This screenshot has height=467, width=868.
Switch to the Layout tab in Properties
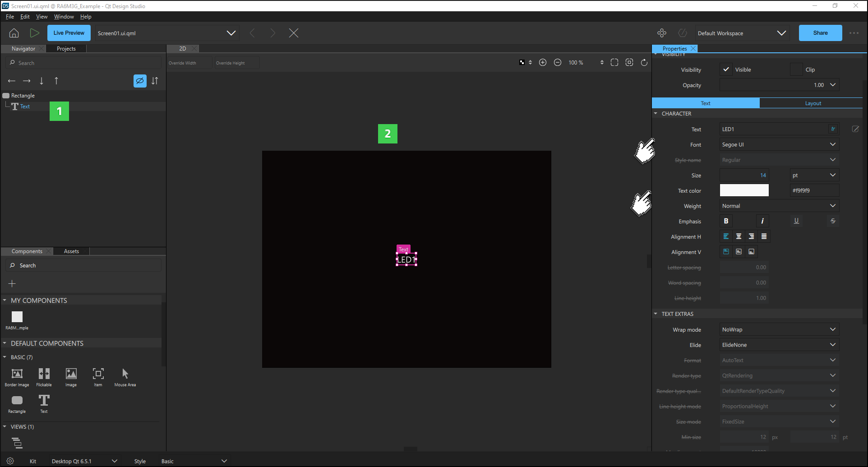pyautogui.click(x=813, y=103)
